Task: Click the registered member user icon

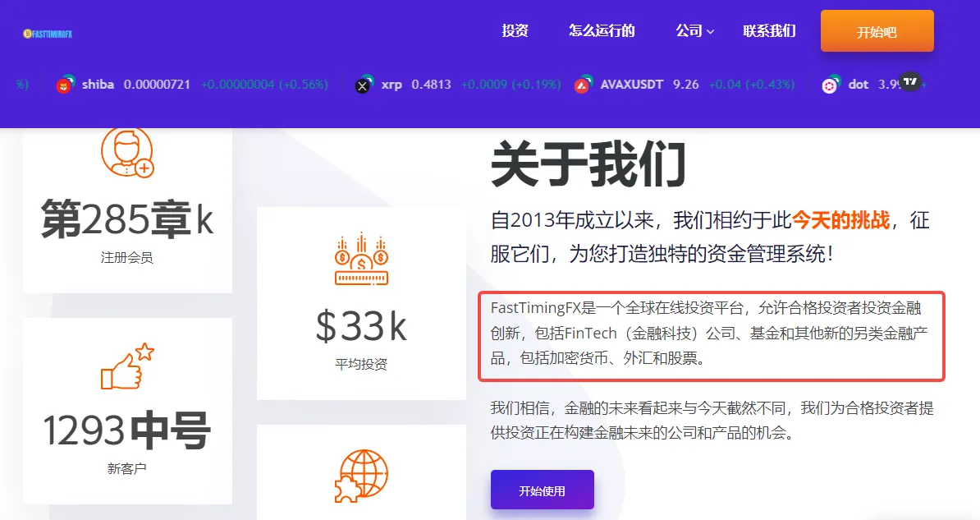Action: pos(127,153)
